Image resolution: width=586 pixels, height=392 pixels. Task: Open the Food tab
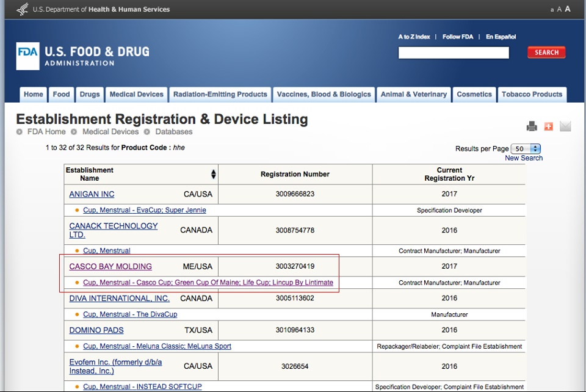(61, 95)
